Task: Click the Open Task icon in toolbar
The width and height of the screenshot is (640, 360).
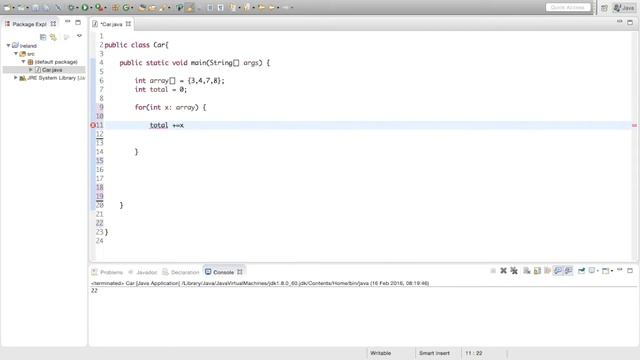Action: (x=152, y=7)
